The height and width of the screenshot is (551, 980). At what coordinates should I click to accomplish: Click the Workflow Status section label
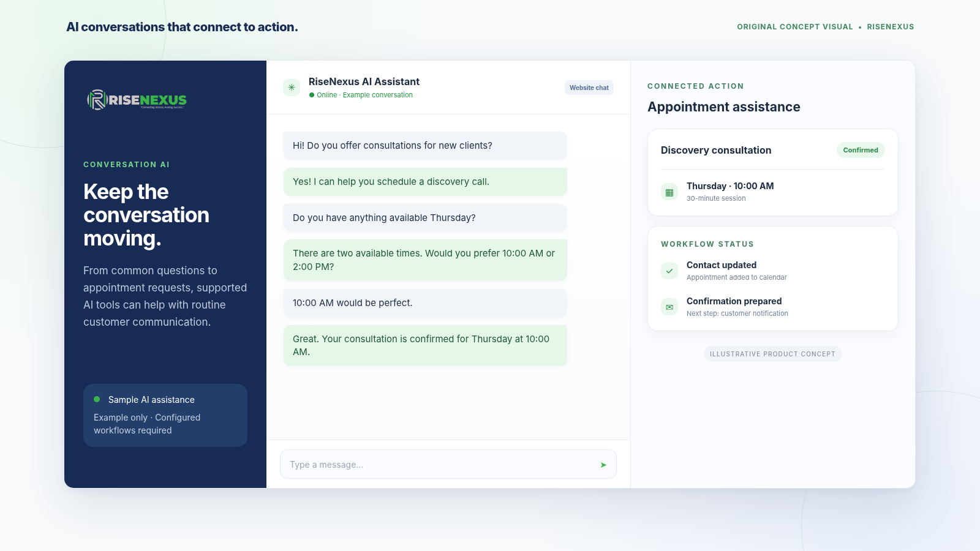tap(707, 244)
